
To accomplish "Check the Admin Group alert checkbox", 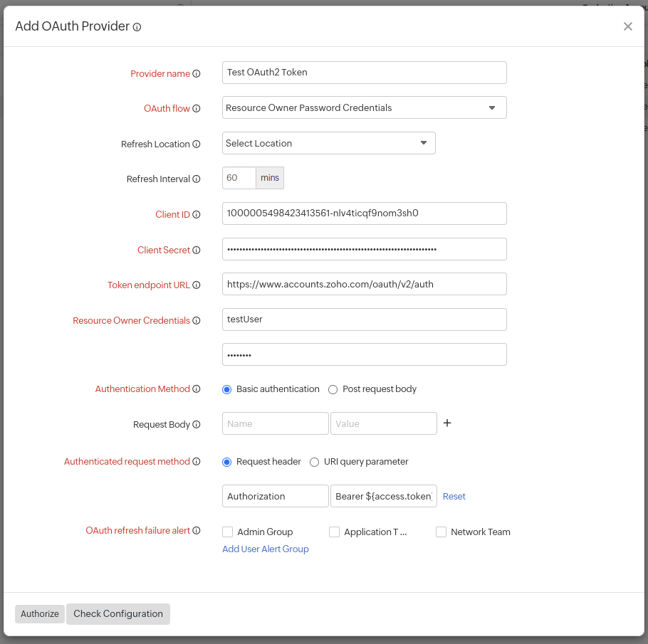I will pyautogui.click(x=228, y=532).
